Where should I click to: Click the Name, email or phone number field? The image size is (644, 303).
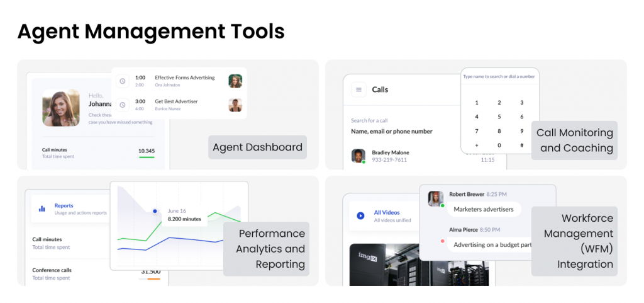coord(392,131)
